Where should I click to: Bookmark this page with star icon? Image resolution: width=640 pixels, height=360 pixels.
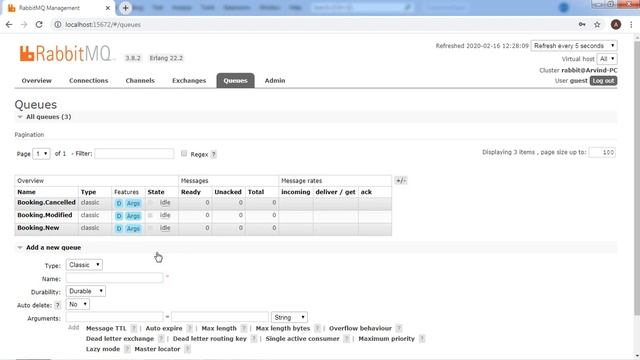coord(597,24)
